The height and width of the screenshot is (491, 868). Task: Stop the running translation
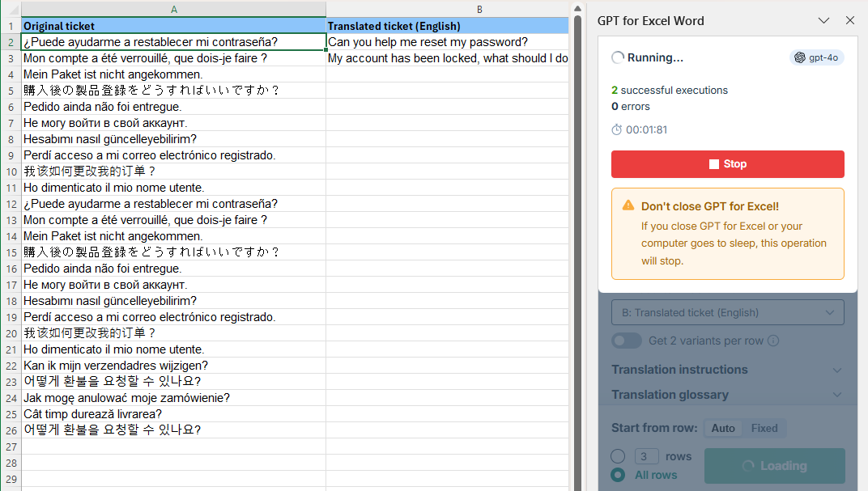[x=727, y=164]
